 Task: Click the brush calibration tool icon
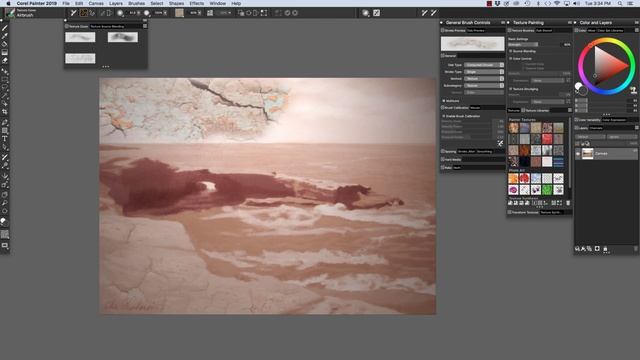(500, 143)
